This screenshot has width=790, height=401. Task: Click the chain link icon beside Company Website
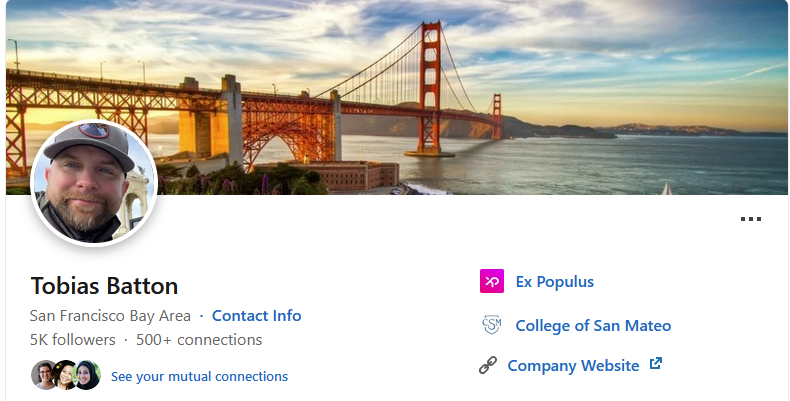pos(488,366)
